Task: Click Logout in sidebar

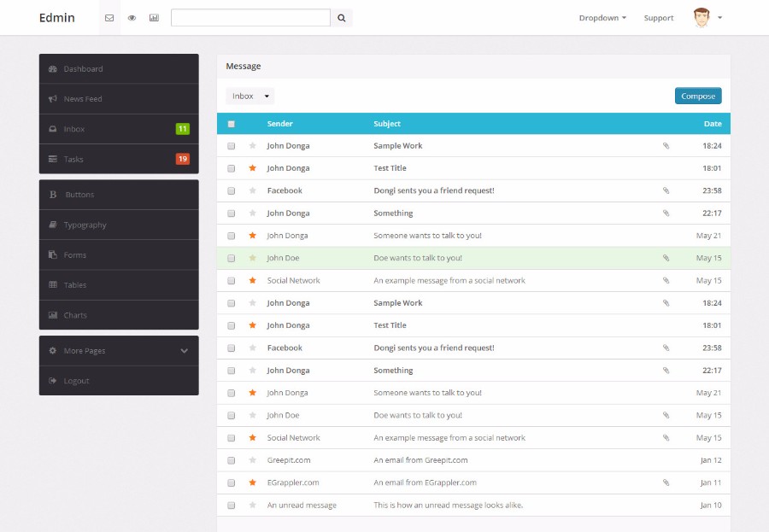Action: (119, 381)
